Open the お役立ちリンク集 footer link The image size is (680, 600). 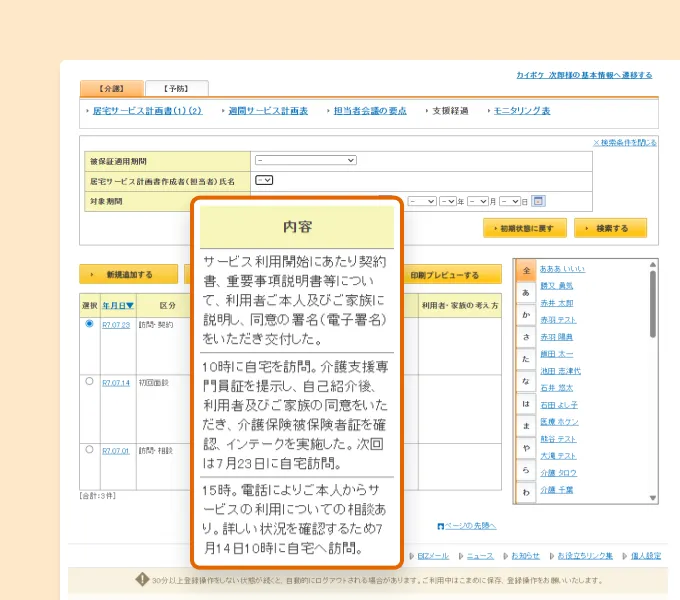coord(585,556)
